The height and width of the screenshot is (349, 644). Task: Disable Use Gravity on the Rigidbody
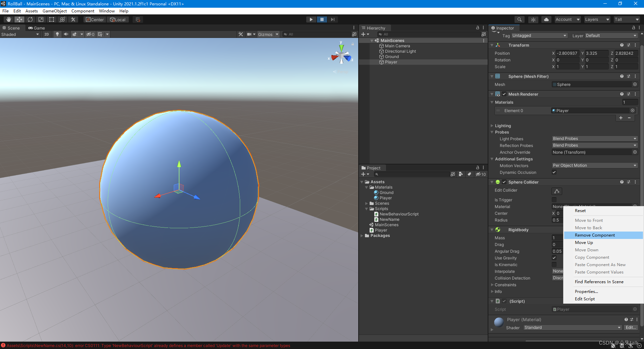(x=554, y=258)
